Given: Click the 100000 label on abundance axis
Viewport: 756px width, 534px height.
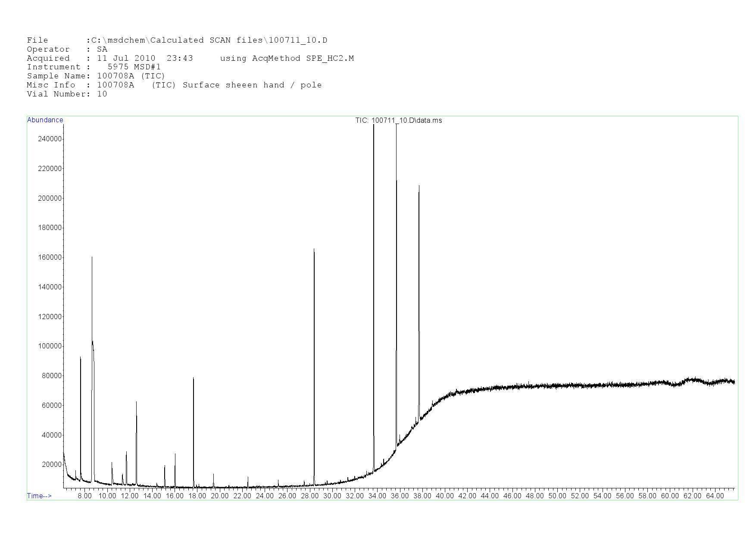Looking at the screenshot, I should [x=50, y=346].
